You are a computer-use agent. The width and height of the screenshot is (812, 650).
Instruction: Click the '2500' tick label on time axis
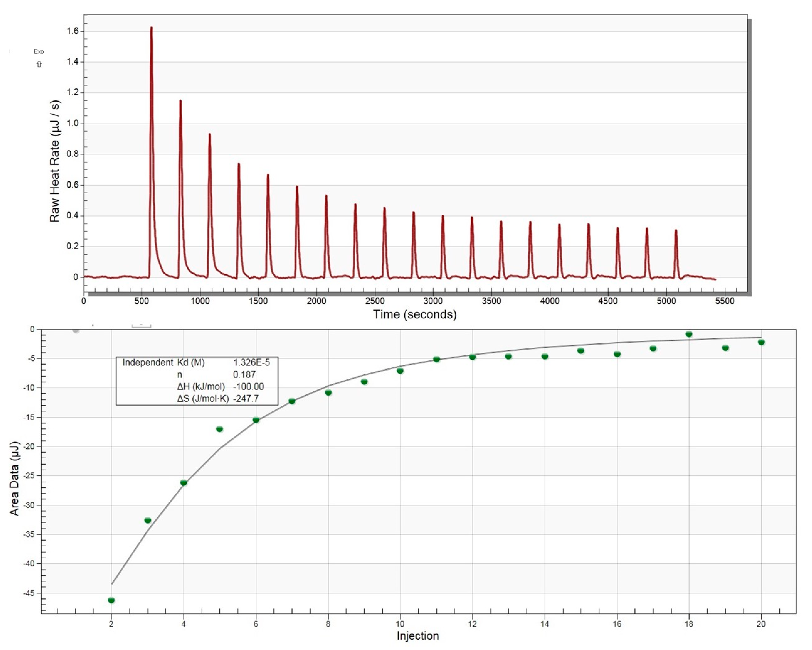(x=375, y=301)
